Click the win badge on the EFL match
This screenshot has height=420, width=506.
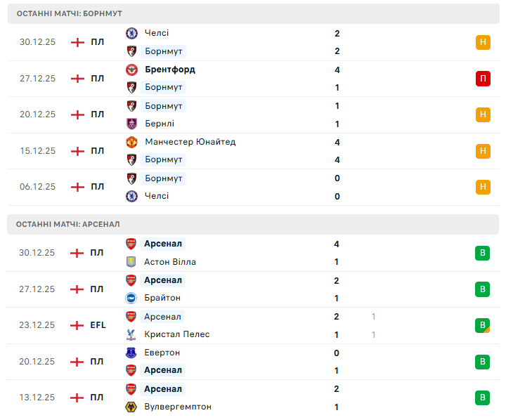point(483,325)
